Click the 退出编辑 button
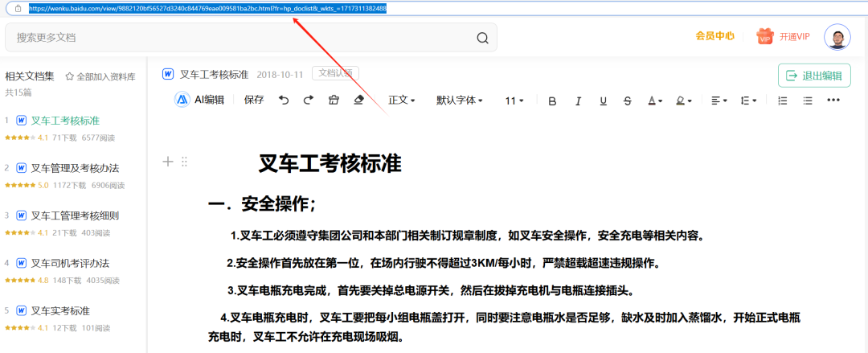868x353 pixels. pos(814,76)
